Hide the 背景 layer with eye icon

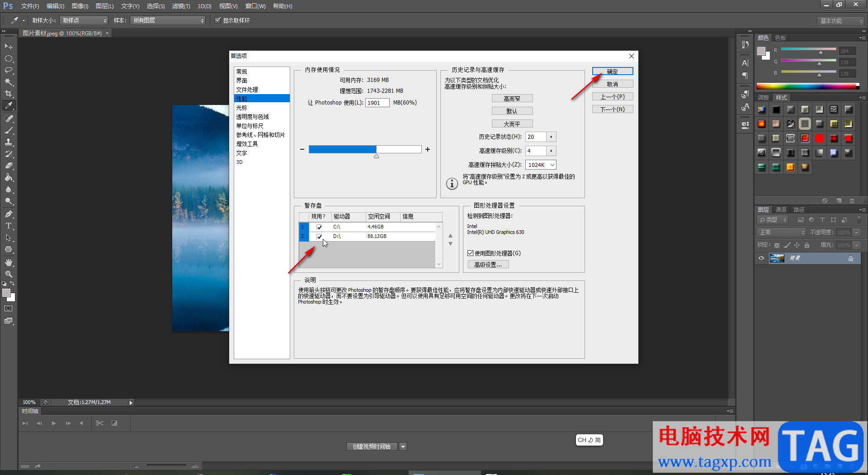761,258
